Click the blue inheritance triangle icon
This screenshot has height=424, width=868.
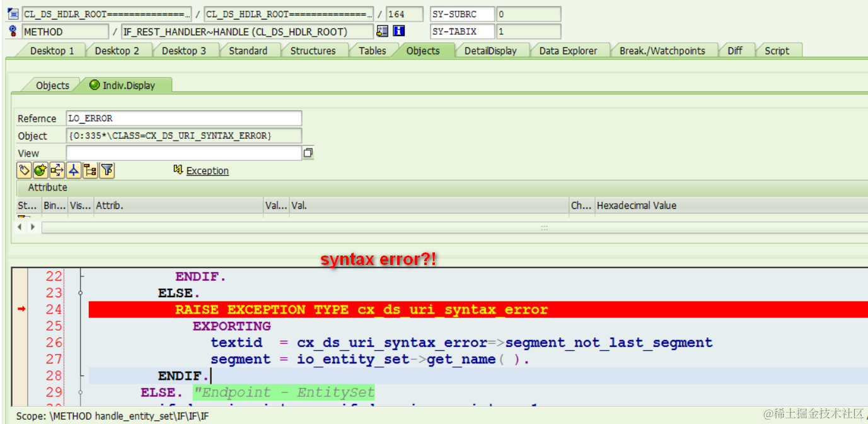point(74,170)
